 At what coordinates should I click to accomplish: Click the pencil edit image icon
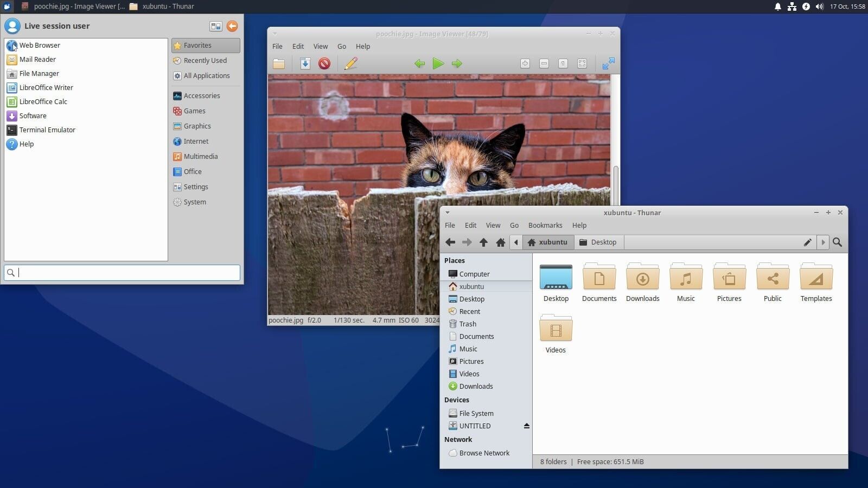point(350,63)
